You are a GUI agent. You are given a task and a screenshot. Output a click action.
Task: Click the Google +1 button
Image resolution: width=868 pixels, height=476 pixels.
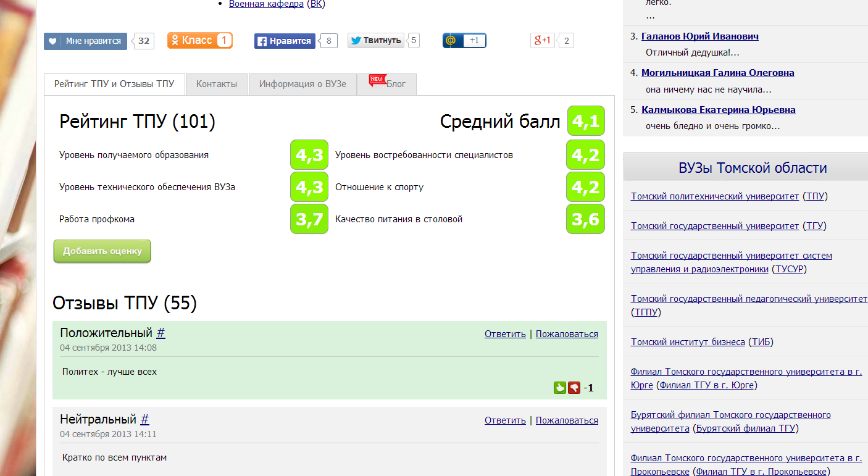pos(543,41)
